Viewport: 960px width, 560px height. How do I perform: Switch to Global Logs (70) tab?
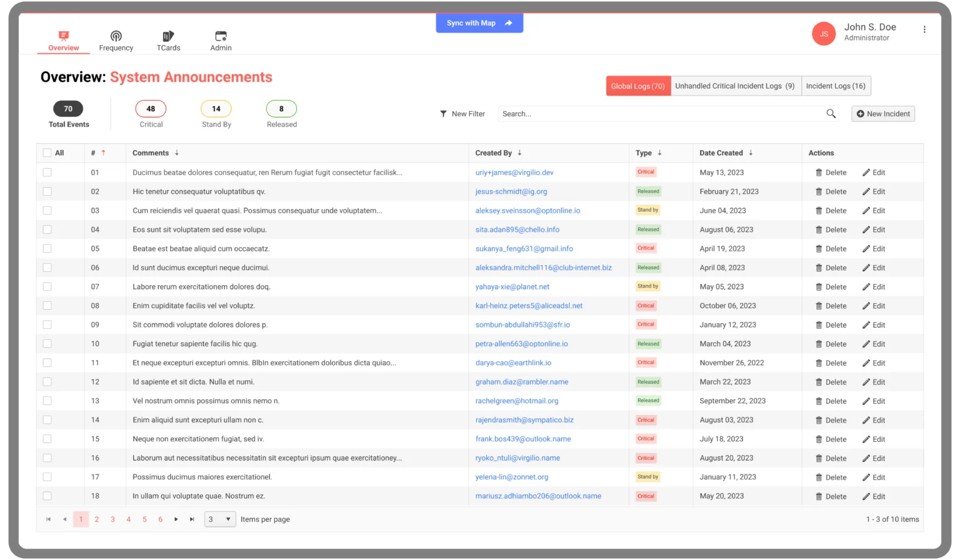coord(638,86)
